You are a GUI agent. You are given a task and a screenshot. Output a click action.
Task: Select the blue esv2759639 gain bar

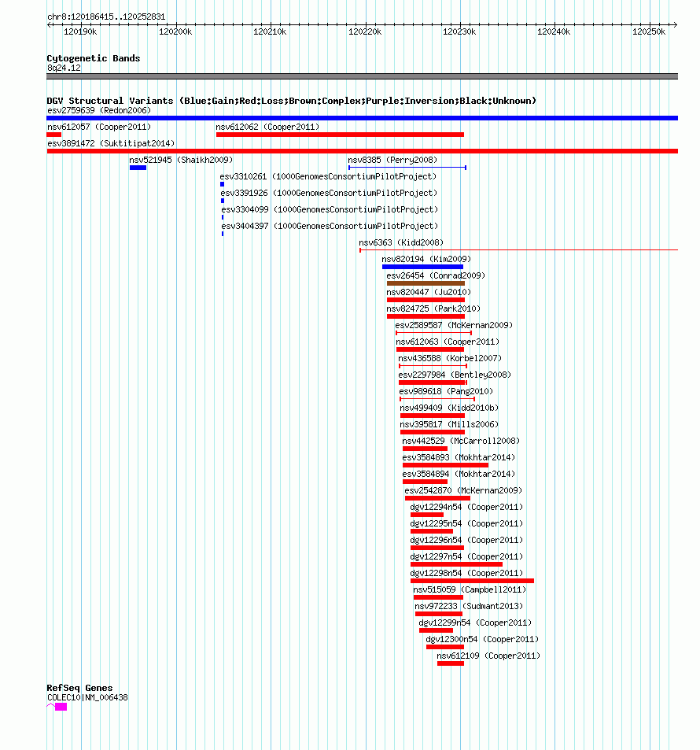(x=362, y=118)
